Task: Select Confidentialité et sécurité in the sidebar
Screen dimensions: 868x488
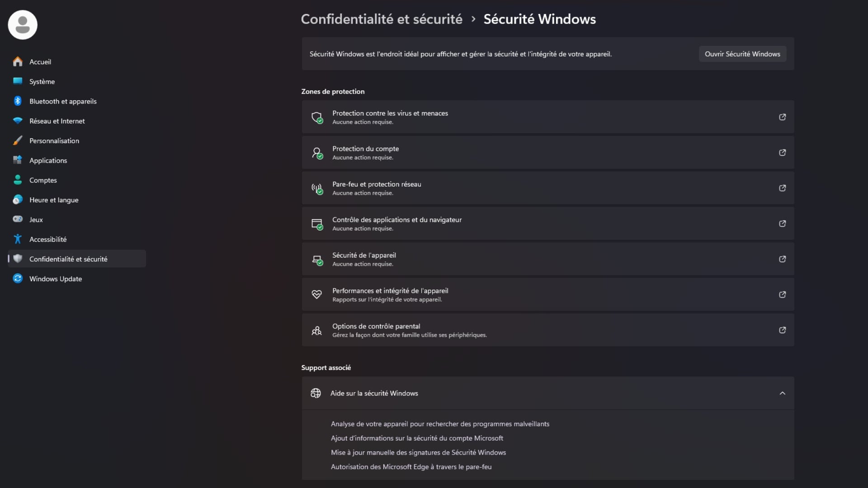Action: pos(69,259)
